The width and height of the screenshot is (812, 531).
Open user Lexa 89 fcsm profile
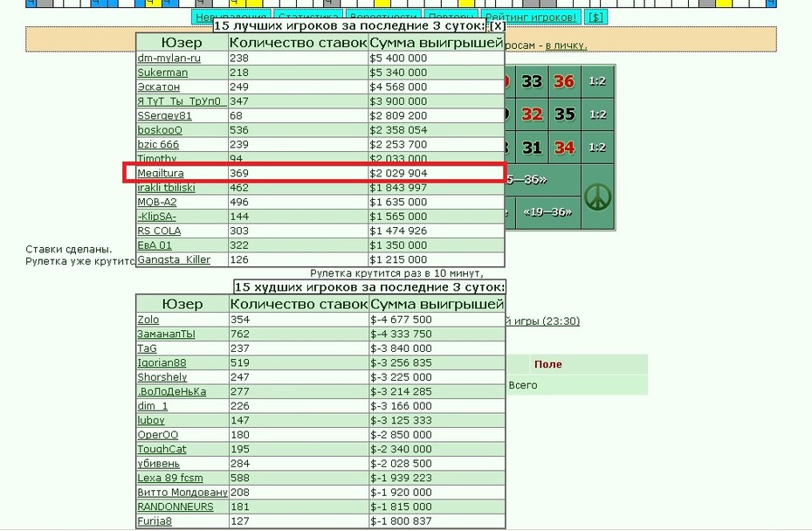pos(170,478)
